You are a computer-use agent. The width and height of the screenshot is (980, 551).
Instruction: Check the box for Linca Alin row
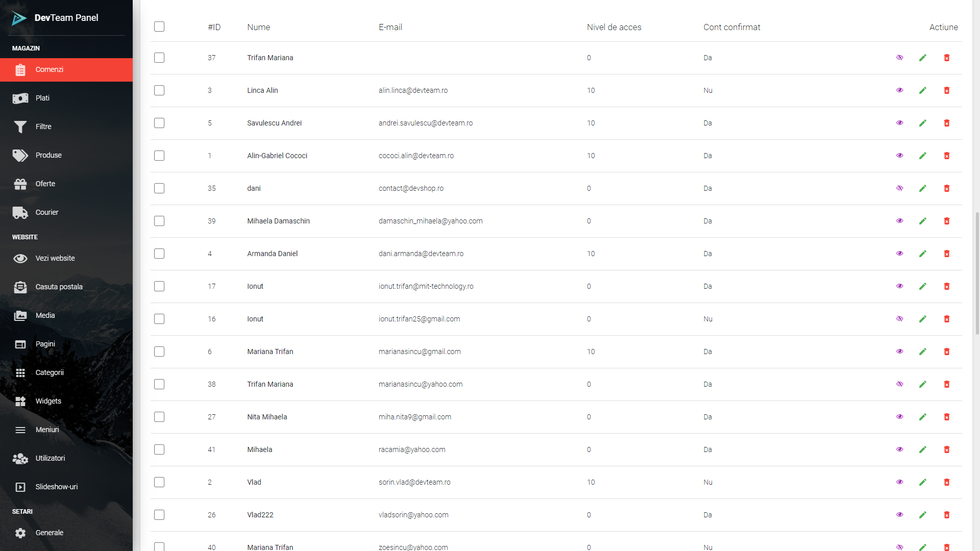159,90
